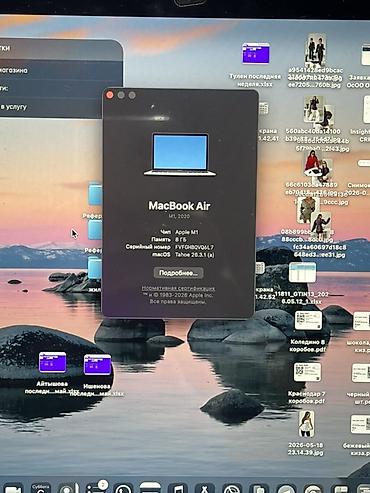The image size is (370, 493).
Task: Select the Снимок 2026 screenshot file
Action: [364, 163]
